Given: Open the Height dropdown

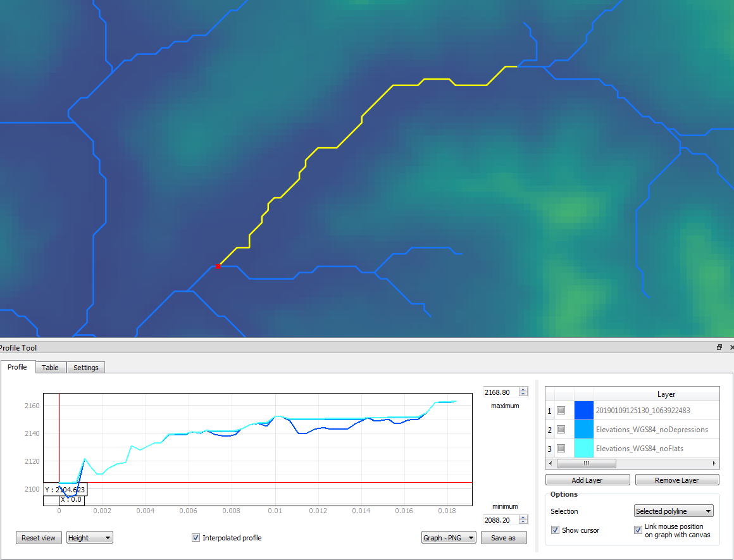Looking at the screenshot, I should 89,537.
